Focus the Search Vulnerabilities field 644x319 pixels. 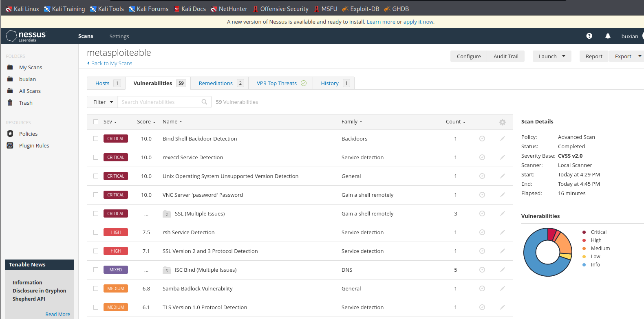point(159,102)
